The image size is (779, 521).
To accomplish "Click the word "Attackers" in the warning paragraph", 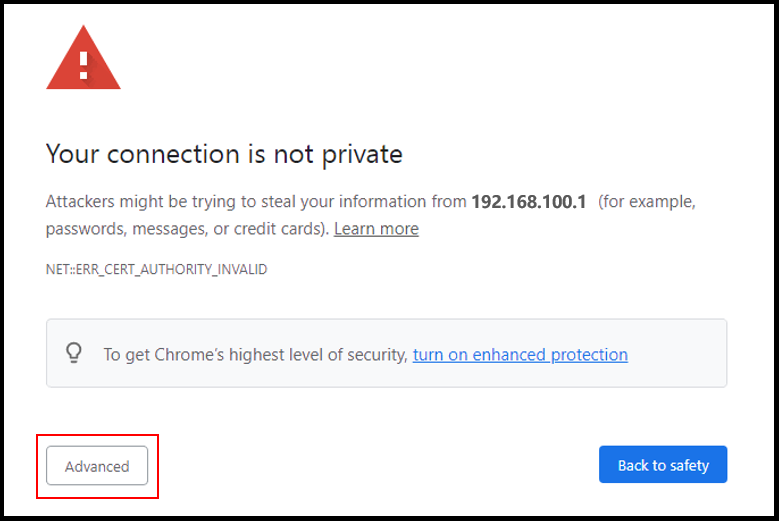I will (x=81, y=201).
